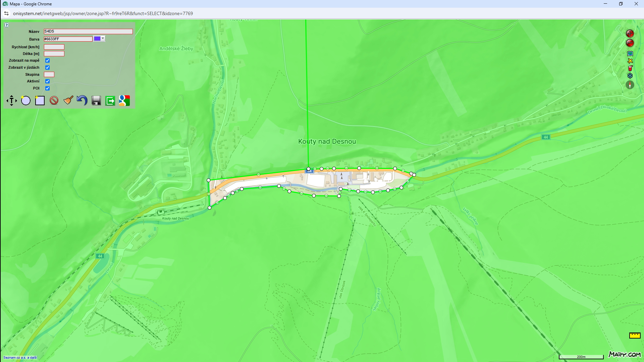The height and width of the screenshot is (362, 644).
Task: Click the red prohibited-sign delete icon
Action: pyautogui.click(x=54, y=101)
